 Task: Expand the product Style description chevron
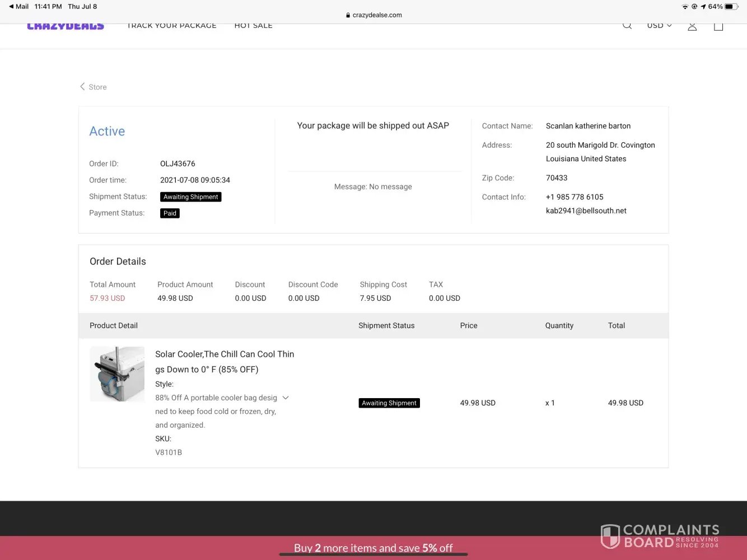pyautogui.click(x=286, y=398)
